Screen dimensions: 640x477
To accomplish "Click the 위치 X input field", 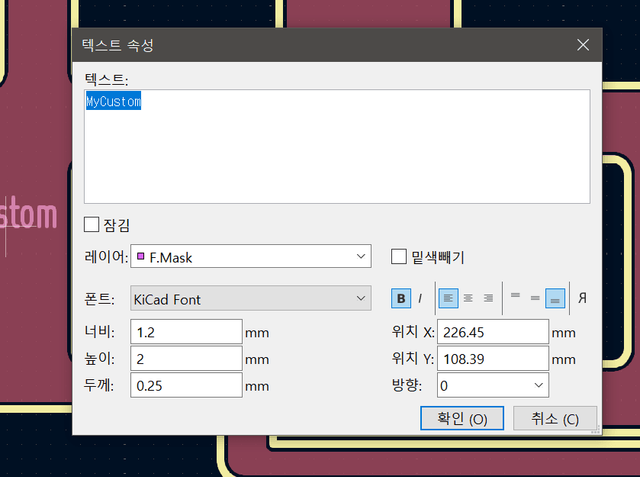I will [493, 332].
